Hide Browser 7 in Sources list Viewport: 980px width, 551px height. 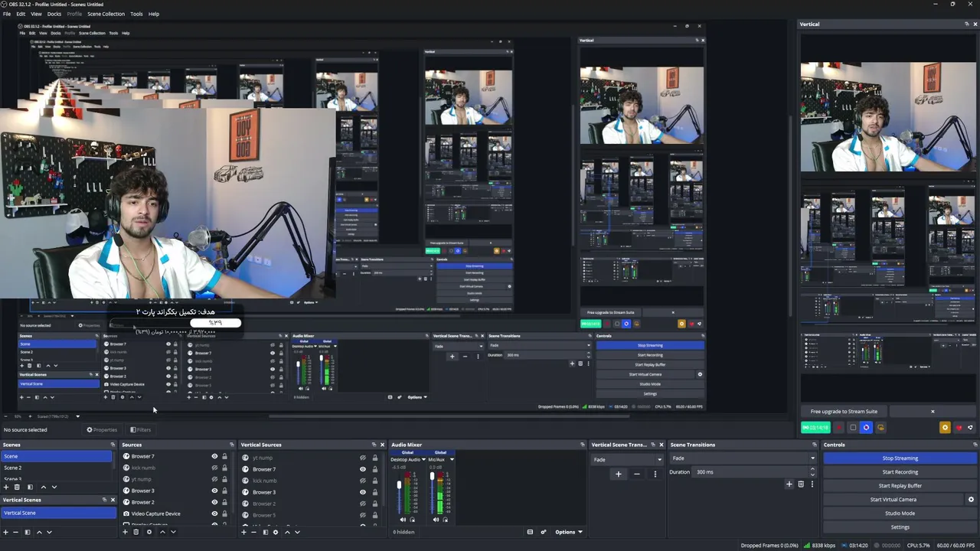pos(215,456)
